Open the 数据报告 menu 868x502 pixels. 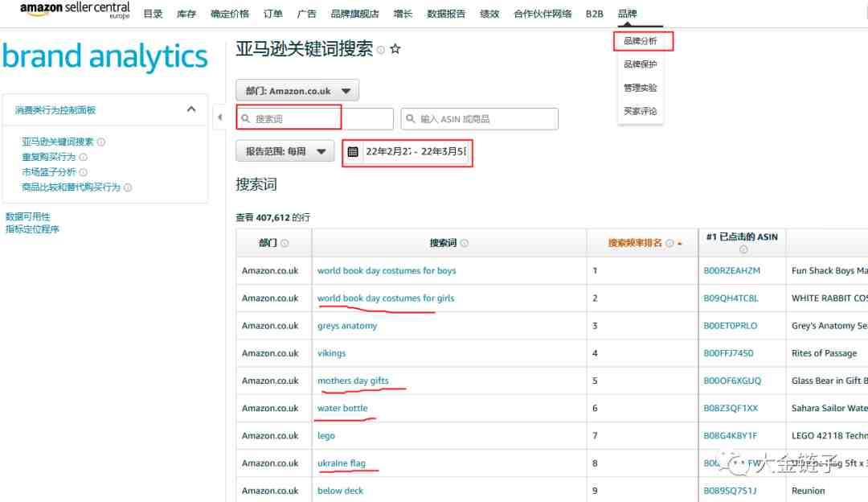coord(446,14)
